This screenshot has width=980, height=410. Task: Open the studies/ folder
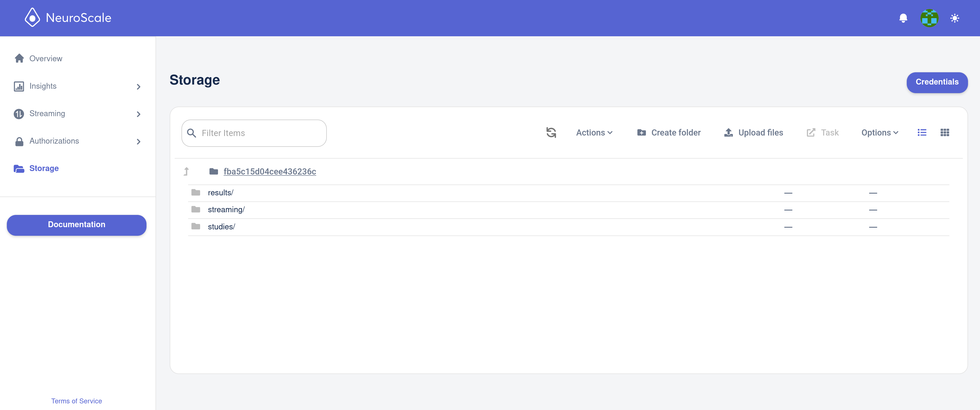click(221, 227)
